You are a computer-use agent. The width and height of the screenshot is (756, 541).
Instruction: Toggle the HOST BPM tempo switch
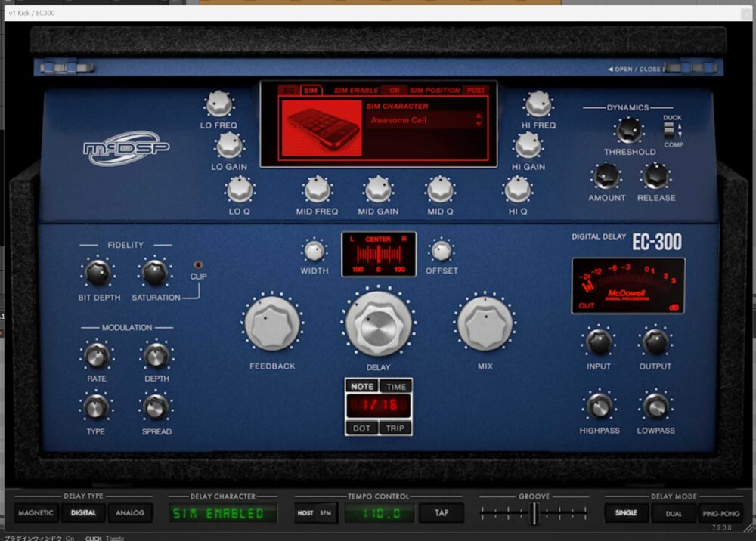(x=315, y=513)
